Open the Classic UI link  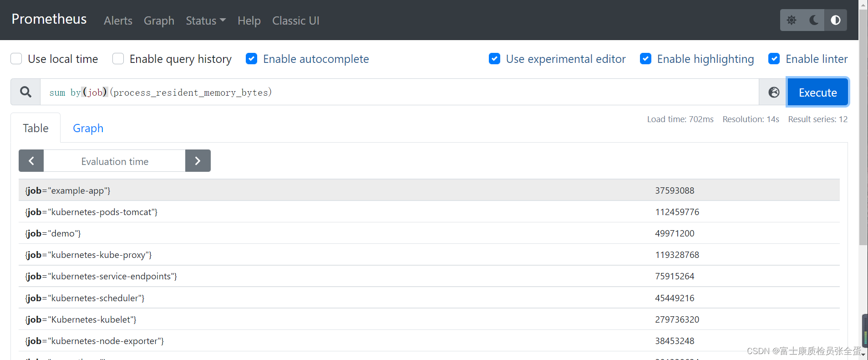(296, 21)
